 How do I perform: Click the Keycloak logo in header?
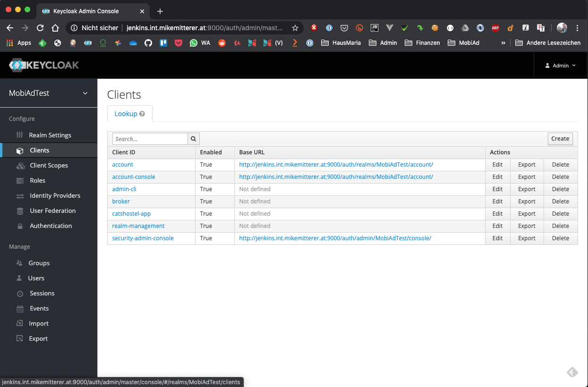(x=44, y=65)
